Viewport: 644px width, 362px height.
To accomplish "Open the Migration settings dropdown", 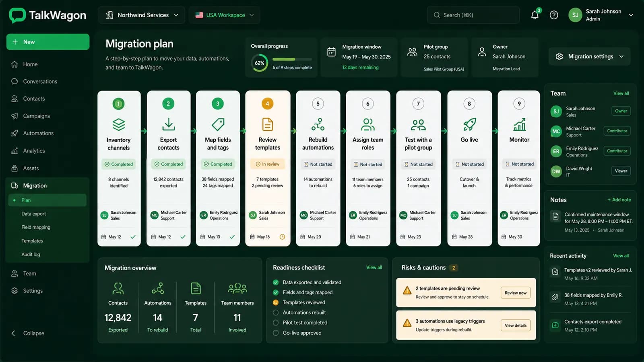I will (x=590, y=56).
